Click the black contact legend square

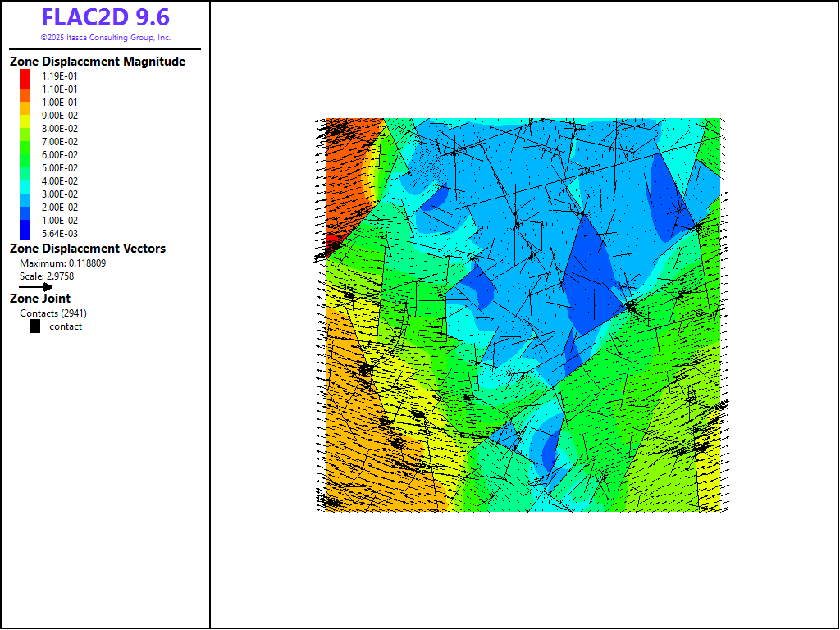tap(34, 326)
